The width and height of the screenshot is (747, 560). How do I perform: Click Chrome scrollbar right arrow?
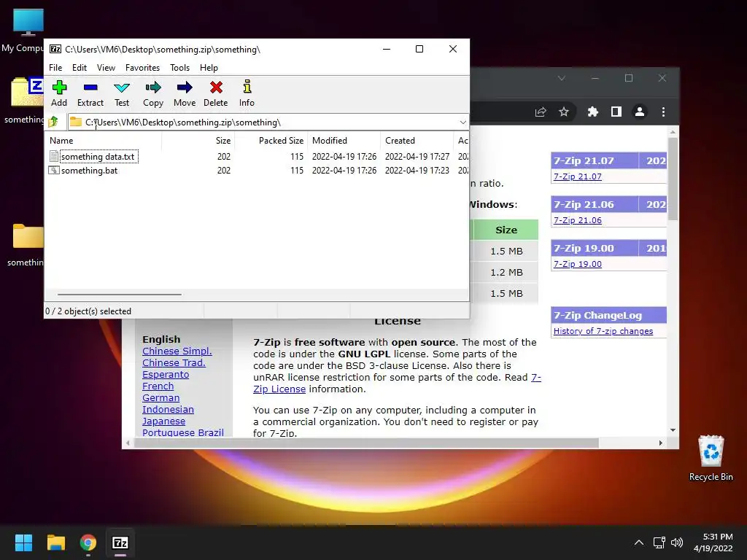pyautogui.click(x=661, y=443)
